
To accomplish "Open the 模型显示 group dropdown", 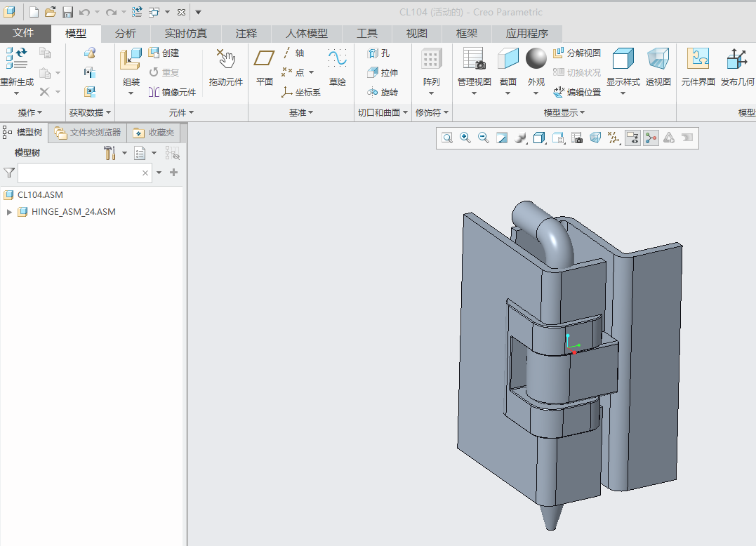I will coord(564,112).
